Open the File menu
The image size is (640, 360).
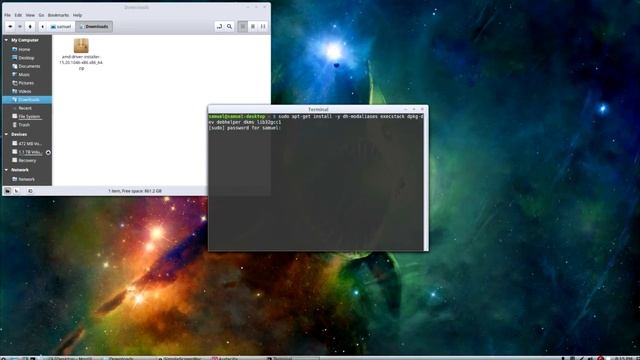click(7, 15)
